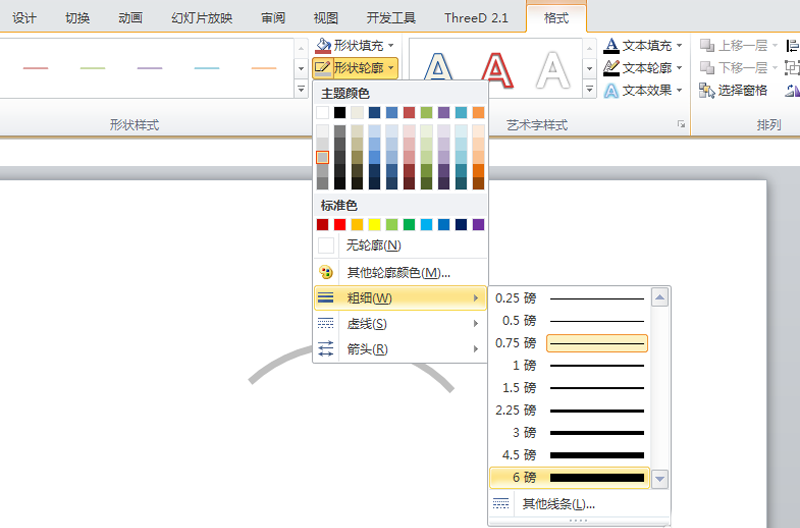Set line weight to 3 磅
Image resolution: width=800 pixels, height=528 pixels.
(x=569, y=433)
